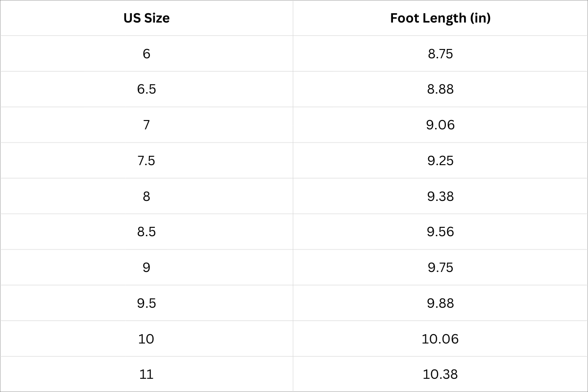
Task: Click the US size 8 cell
Action: [x=147, y=196]
